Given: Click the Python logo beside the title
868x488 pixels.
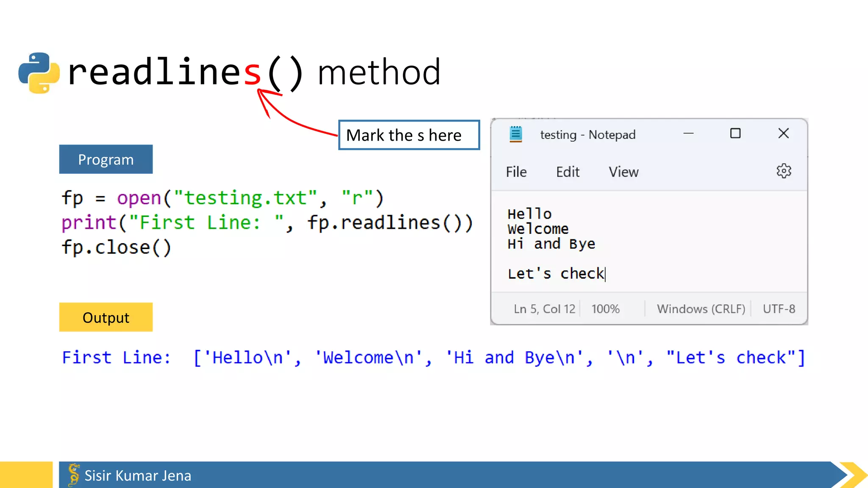Looking at the screenshot, I should (39, 72).
